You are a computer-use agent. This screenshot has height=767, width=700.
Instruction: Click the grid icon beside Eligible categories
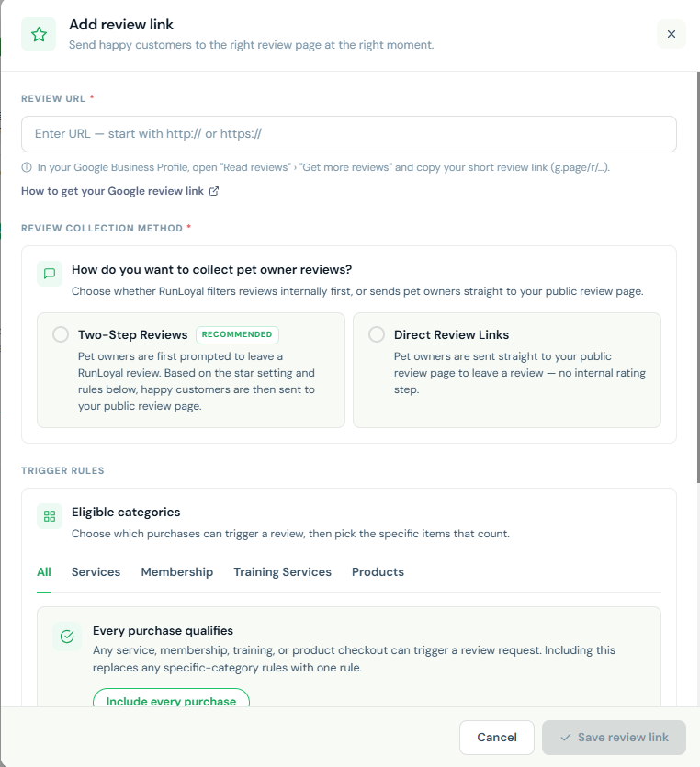click(x=50, y=516)
